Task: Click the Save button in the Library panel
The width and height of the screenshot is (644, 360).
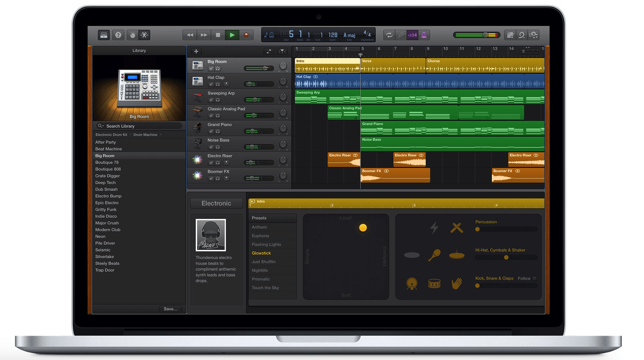Action: [x=171, y=309]
